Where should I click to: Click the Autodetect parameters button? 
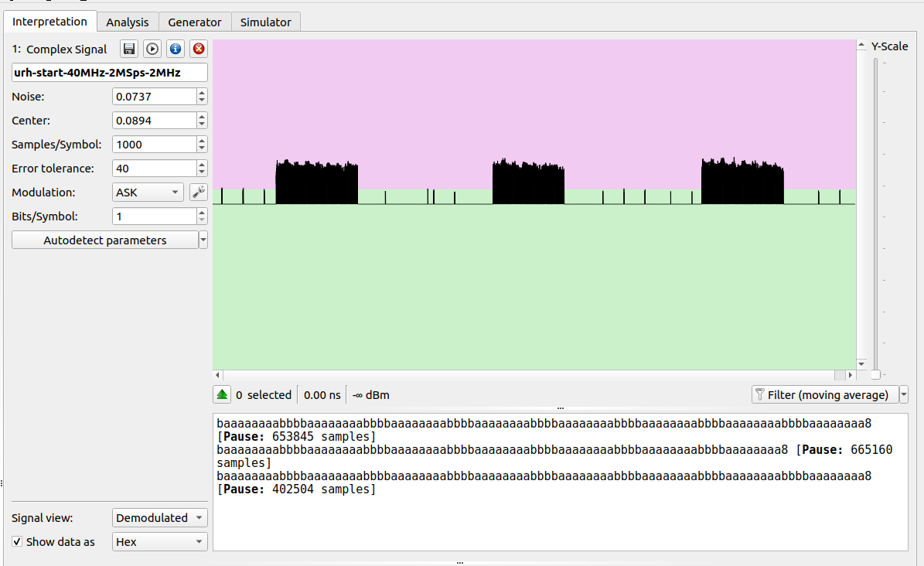point(105,240)
